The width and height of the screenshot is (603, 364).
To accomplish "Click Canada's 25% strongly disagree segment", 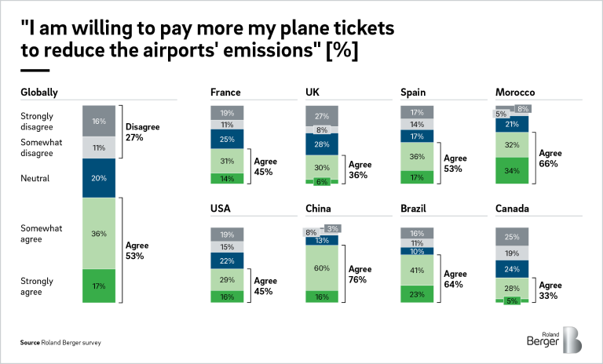I will tap(512, 236).
